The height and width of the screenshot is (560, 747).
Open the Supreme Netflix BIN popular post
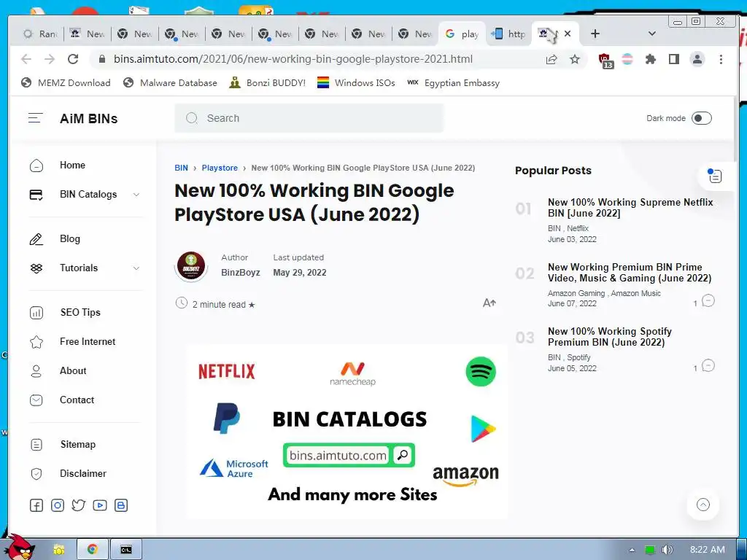[630, 208]
